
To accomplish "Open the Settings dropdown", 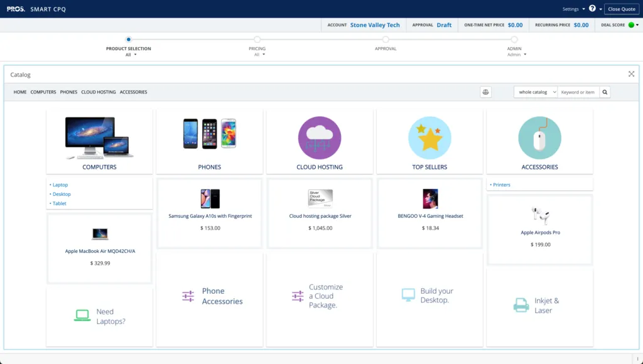I will pos(573,9).
